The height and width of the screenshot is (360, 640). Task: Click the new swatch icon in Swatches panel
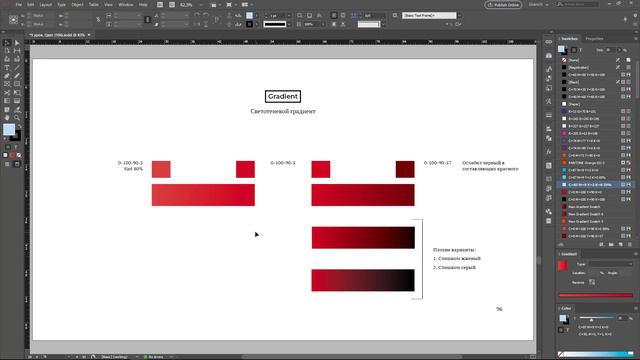pos(621,244)
